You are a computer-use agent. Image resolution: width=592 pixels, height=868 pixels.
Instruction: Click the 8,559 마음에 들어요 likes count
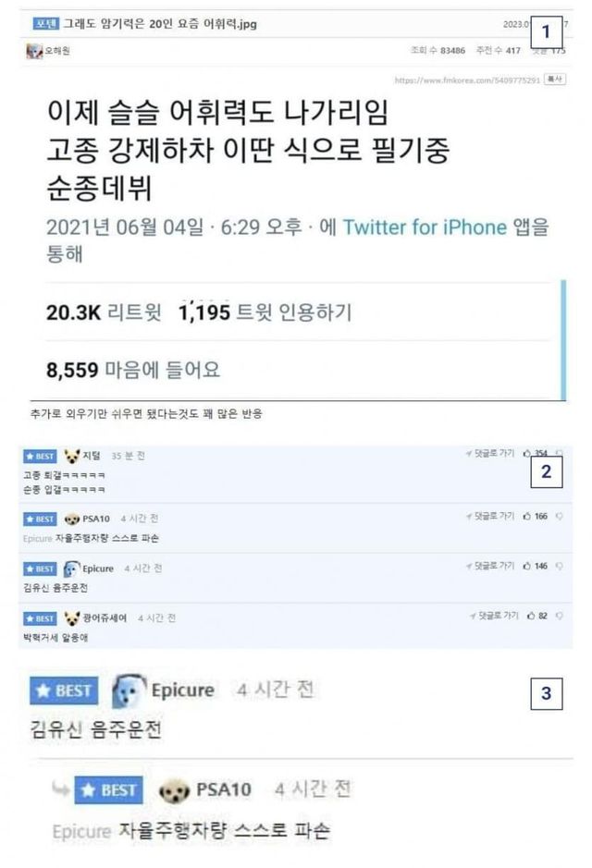point(133,370)
